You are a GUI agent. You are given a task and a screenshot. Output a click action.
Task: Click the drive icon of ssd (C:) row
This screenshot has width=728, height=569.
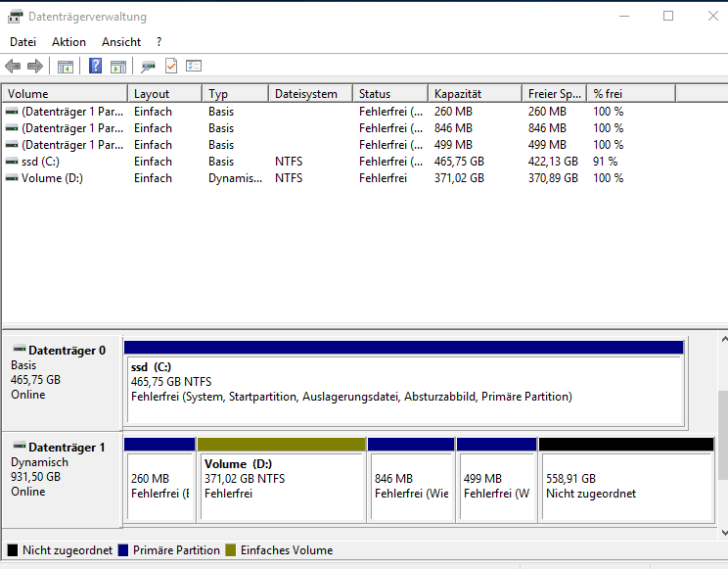point(12,162)
